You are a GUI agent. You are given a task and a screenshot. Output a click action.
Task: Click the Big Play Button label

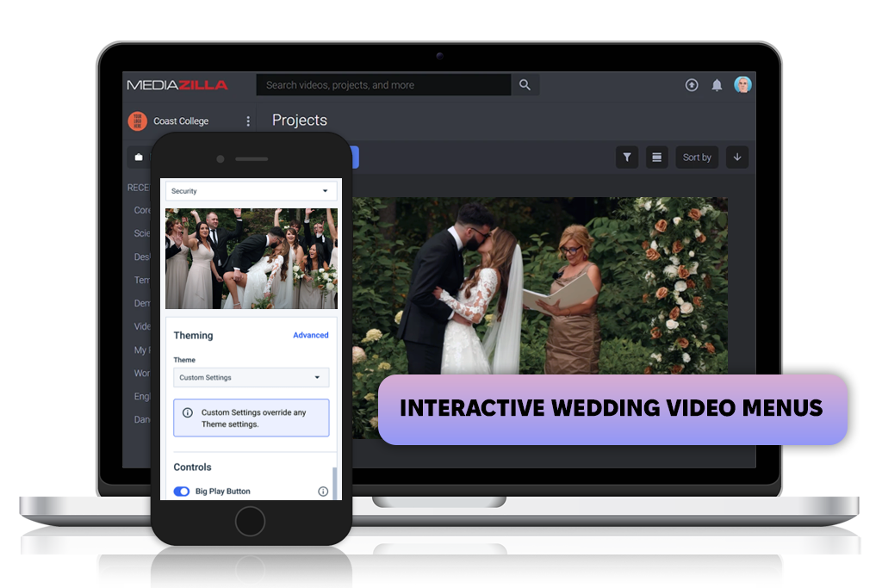tap(223, 492)
